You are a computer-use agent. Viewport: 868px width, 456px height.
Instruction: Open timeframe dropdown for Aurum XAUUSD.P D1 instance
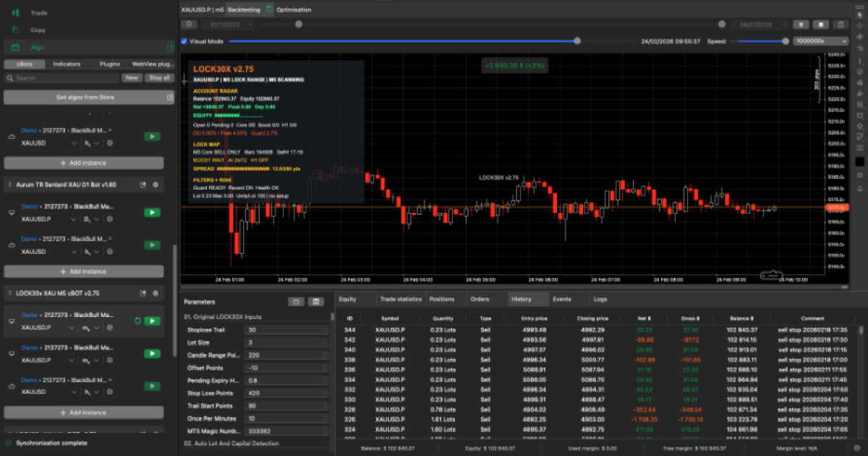pyautogui.click(x=91, y=219)
